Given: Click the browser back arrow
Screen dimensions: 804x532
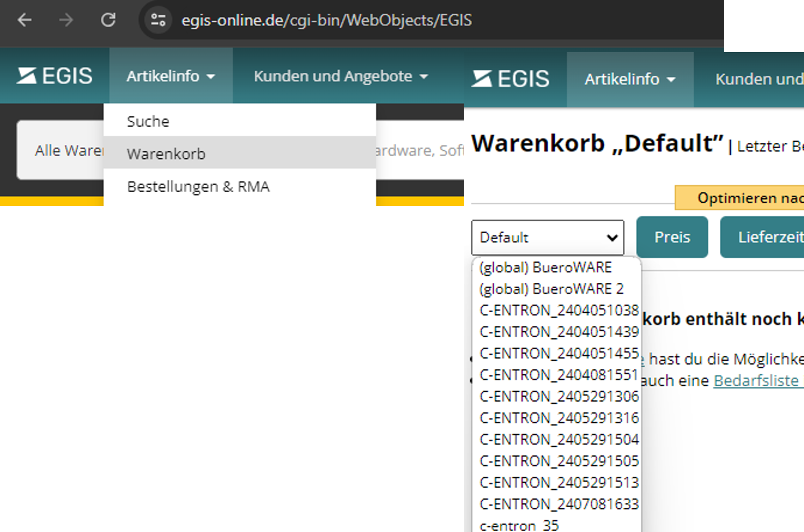Looking at the screenshot, I should pyautogui.click(x=24, y=20).
